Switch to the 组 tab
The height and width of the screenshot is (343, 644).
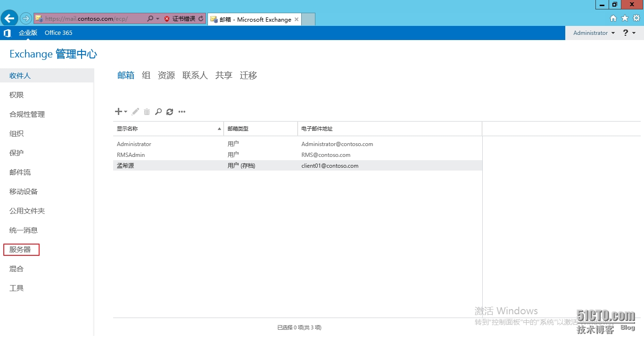click(146, 75)
